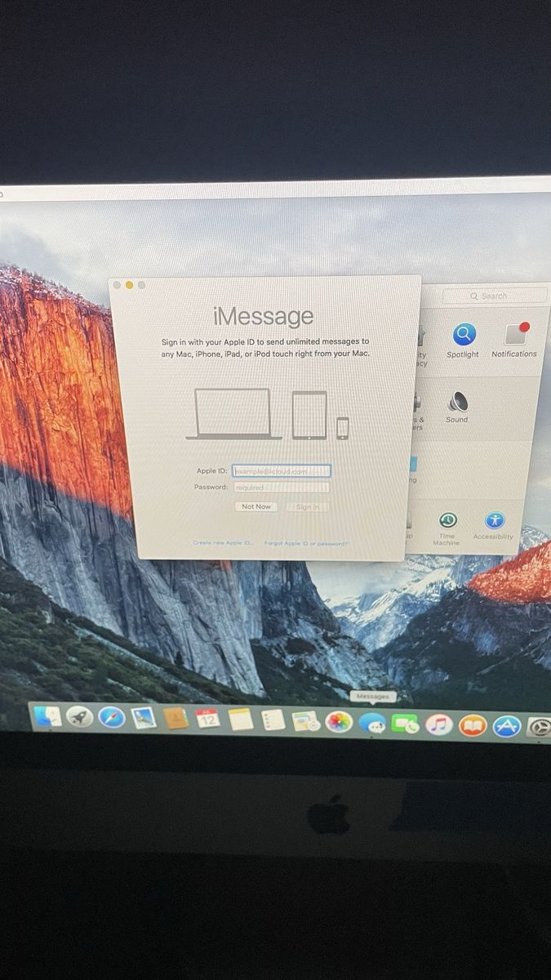Open Spotlight pane in System Preferences

pyautogui.click(x=463, y=341)
